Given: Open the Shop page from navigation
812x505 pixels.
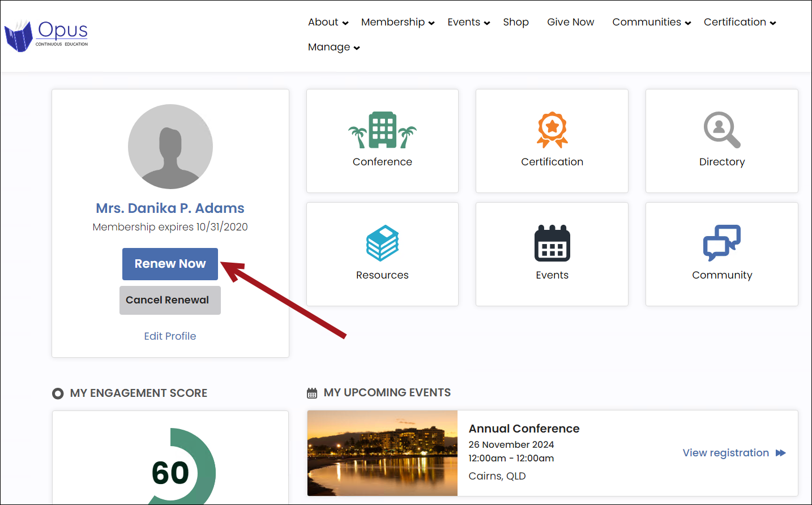Looking at the screenshot, I should (516, 22).
